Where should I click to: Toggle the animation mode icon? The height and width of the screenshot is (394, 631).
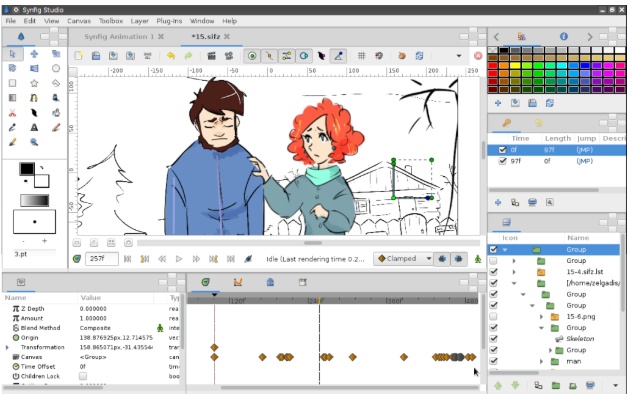[478, 259]
